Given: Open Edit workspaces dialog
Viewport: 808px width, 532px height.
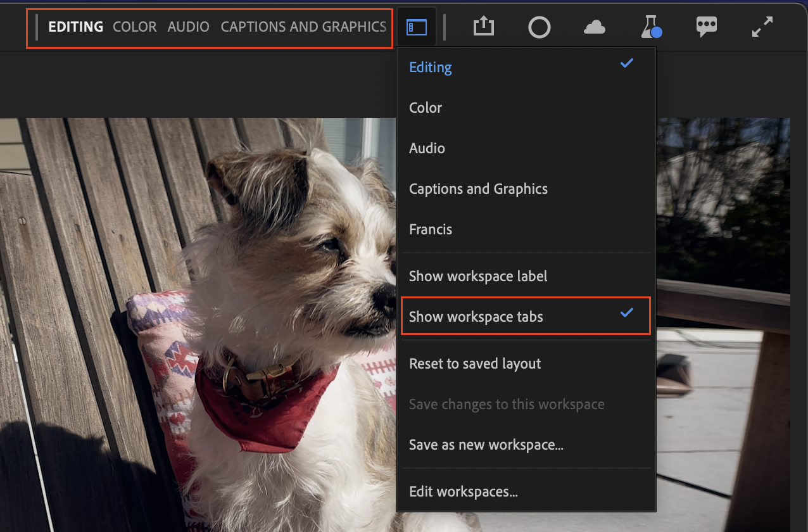Looking at the screenshot, I should [x=463, y=491].
